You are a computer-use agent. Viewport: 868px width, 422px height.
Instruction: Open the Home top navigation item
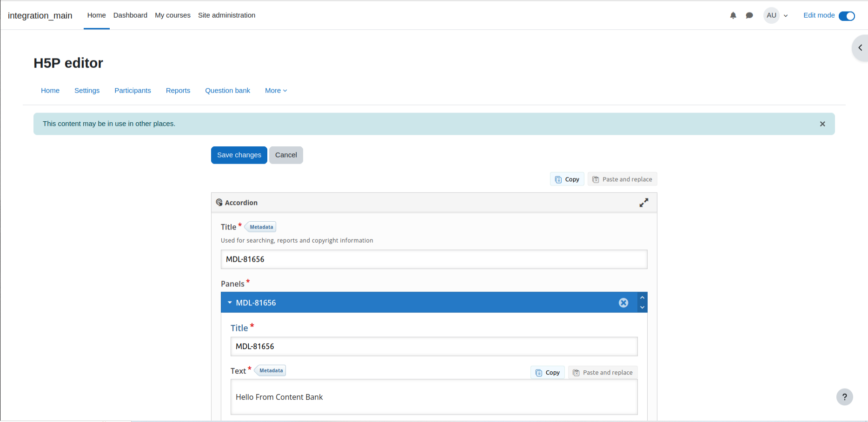tap(97, 15)
